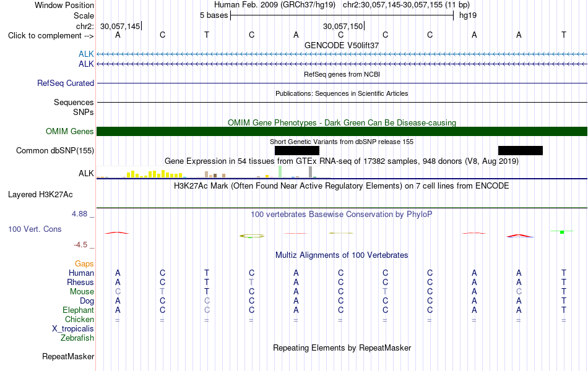
Task: Click 'Multiz Alignments of 100 Vertebrates' title
Action: pos(342,255)
